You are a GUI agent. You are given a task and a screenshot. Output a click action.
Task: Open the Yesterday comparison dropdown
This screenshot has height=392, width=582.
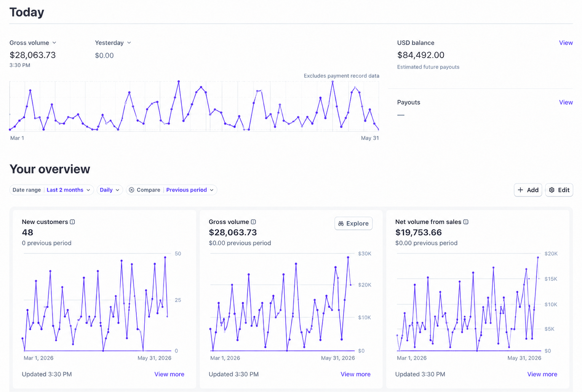click(113, 43)
